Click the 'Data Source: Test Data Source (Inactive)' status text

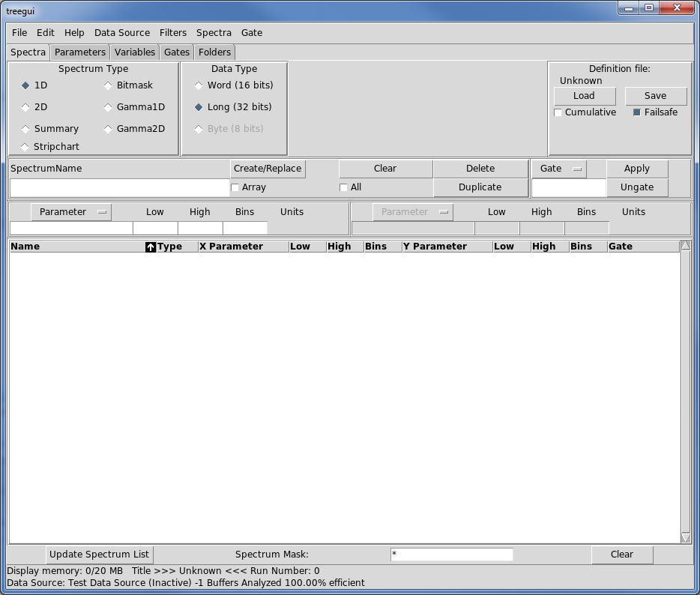click(x=99, y=583)
